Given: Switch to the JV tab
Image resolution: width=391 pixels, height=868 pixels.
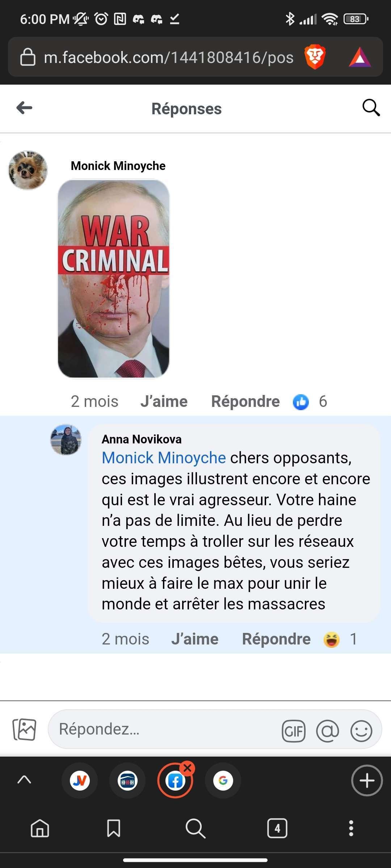Looking at the screenshot, I should click(x=80, y=780).
